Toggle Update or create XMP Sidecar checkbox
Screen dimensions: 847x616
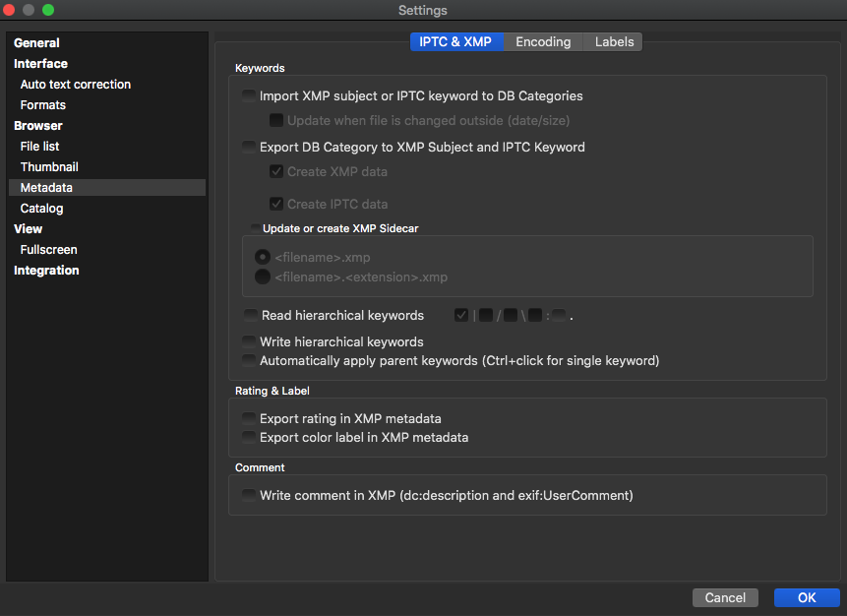pyautogui.click(x=255, y=228)
